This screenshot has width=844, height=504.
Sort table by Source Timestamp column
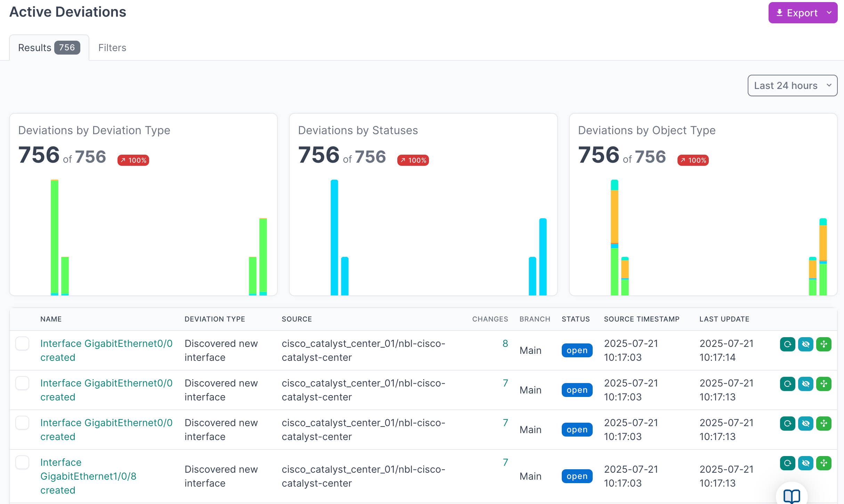pos(641,319)
